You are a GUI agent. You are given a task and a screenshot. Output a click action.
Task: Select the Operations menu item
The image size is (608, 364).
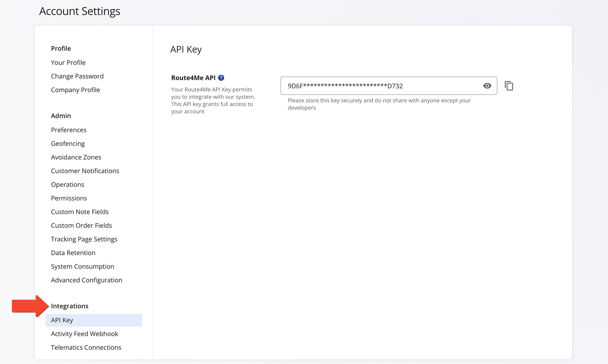tap(67, 185)
